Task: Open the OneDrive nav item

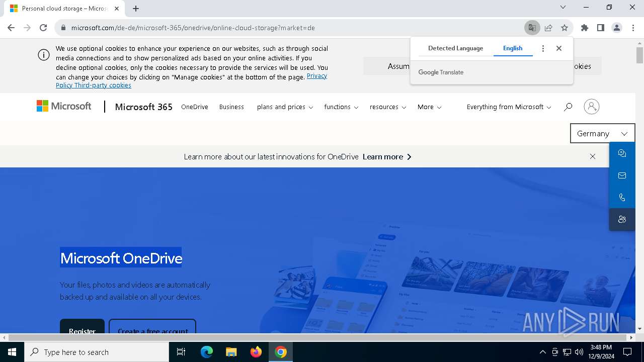Action: pos(195,107)
